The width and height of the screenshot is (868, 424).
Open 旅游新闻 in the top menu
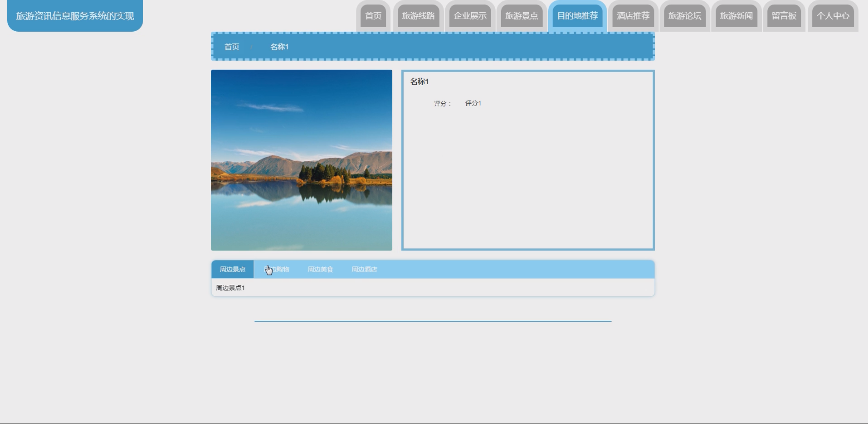(x=736, y=16)
